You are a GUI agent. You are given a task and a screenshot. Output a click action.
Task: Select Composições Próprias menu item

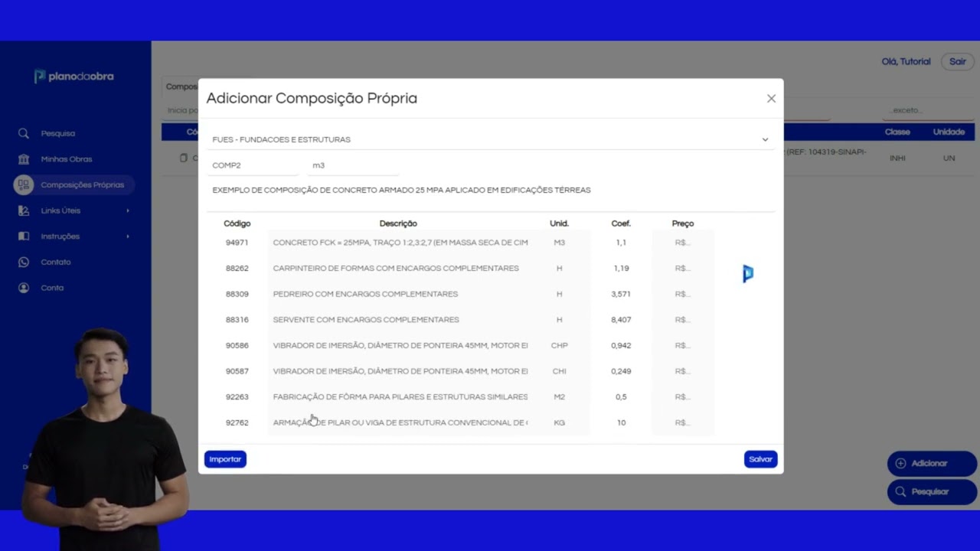pyautogui.click(x=82, y=184)
